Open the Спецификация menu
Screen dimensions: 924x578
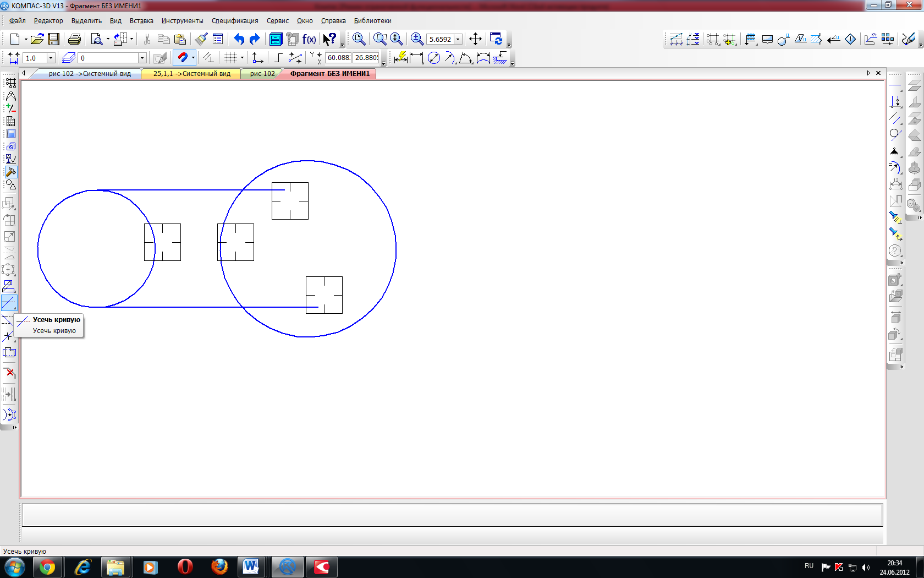[235, 21]
